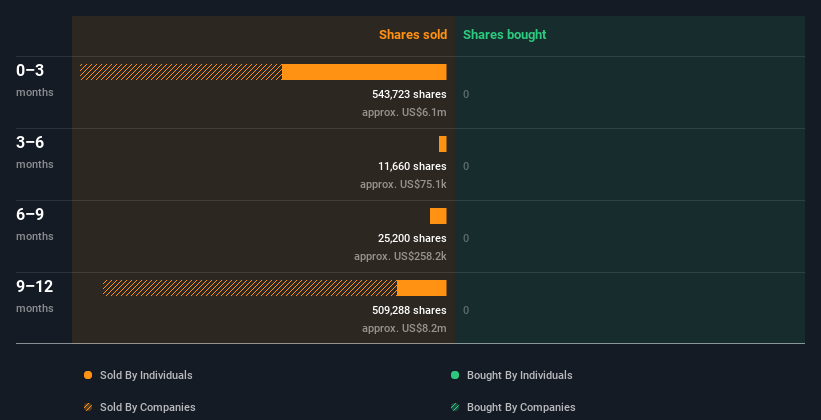Toggle the Sold By Individuals legend label
This screenshot has width=821, height=420.
click(x=146, y=376)
